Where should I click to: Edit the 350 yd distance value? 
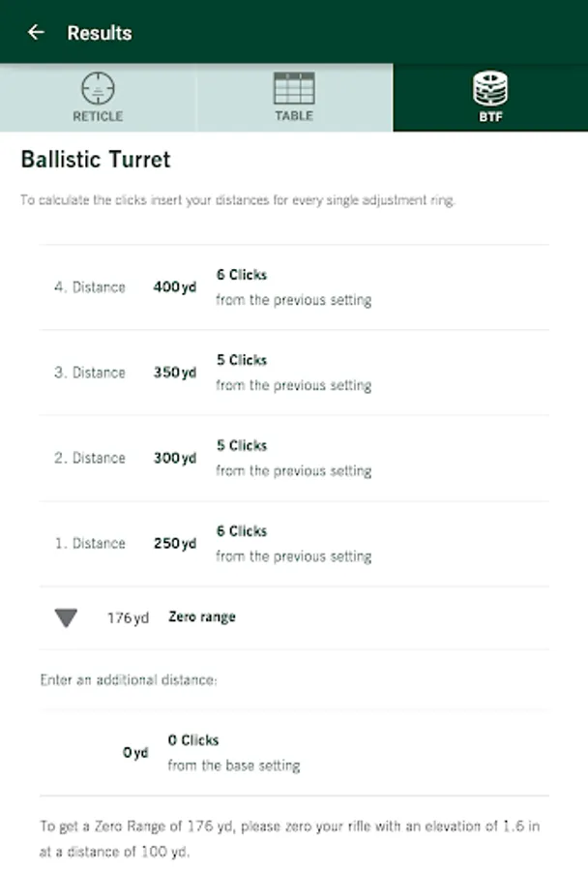point(174,373)
